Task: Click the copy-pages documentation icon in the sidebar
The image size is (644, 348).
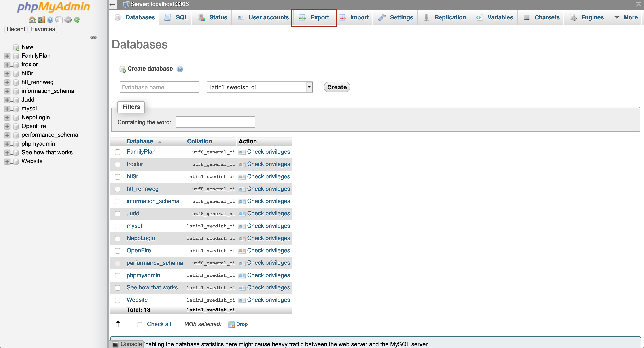Action: (x=59, y=20)
